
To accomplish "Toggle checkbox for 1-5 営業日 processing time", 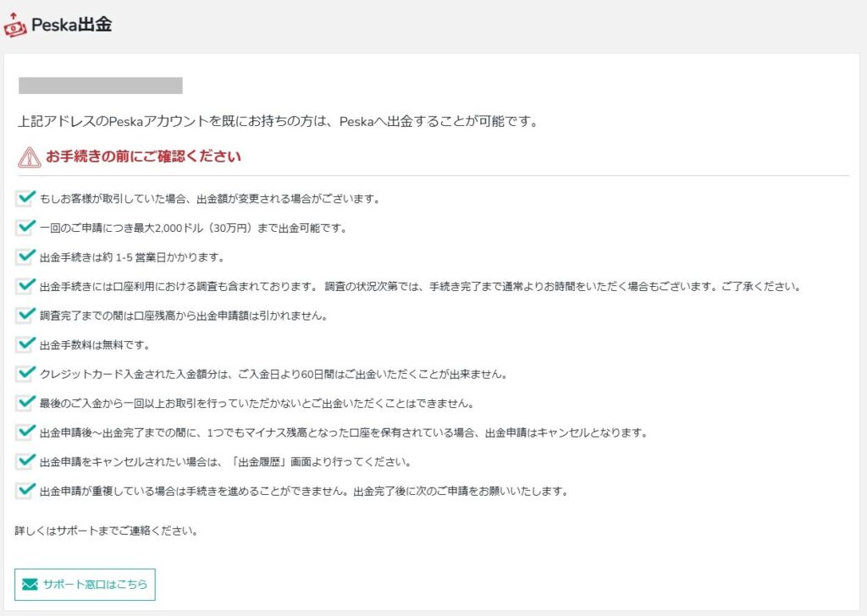I will point(25,256).
